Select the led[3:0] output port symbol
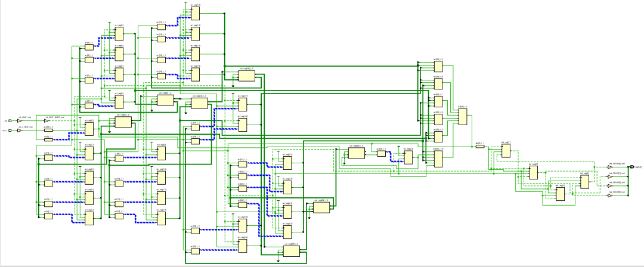 point(631,168)
